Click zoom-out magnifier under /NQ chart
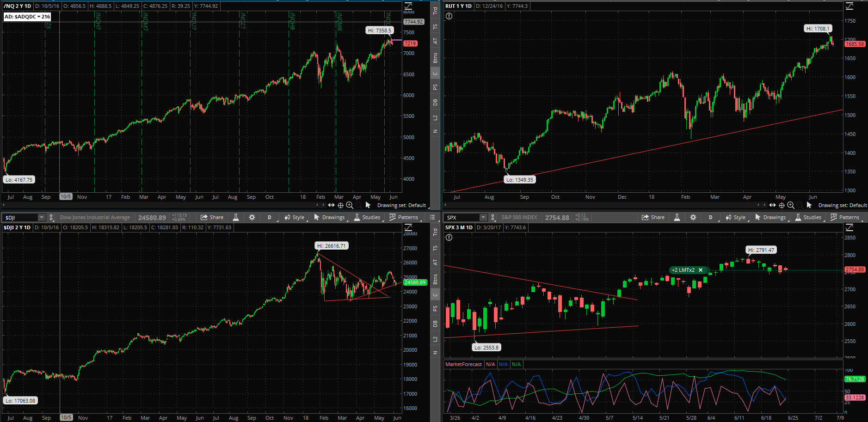Screen dimensions: 868x422 click(359, 205)
